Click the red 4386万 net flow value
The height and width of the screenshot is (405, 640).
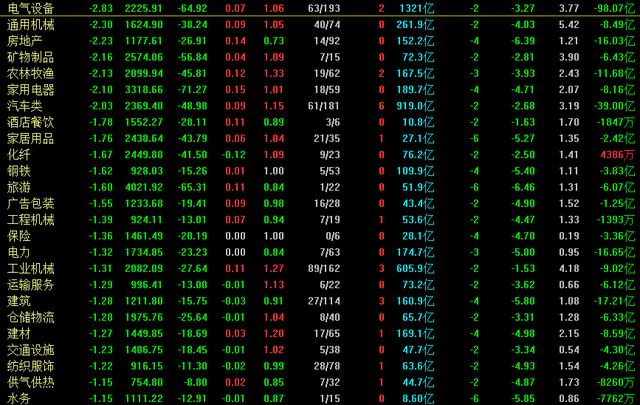point(618,155)
